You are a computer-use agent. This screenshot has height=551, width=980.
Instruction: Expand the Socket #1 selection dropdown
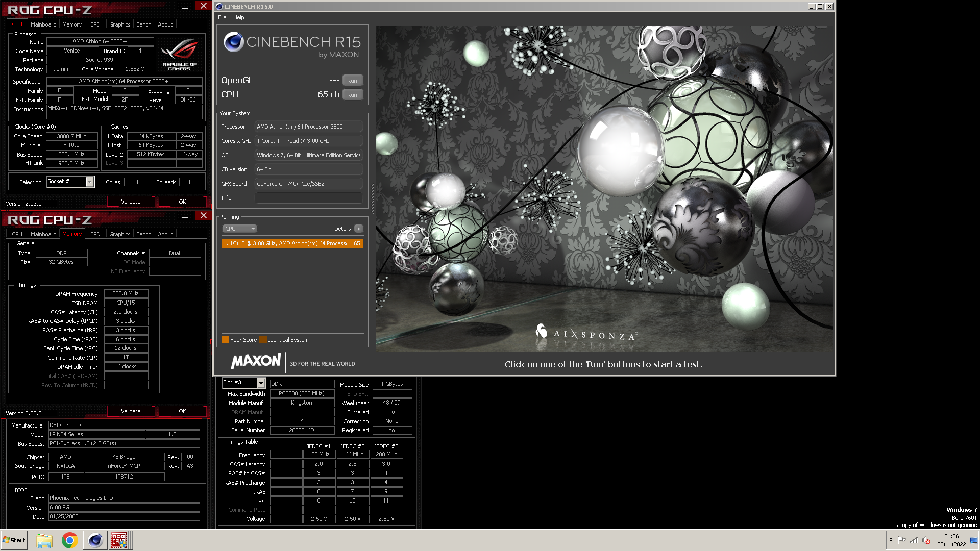[90, 182]
